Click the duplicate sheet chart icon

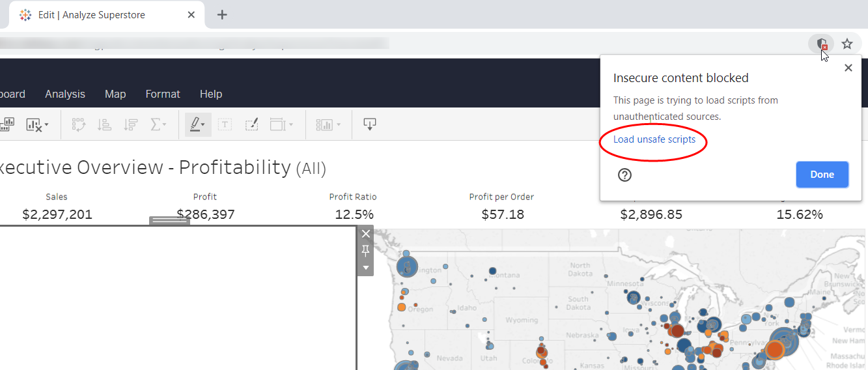click(x=8, y=124)
